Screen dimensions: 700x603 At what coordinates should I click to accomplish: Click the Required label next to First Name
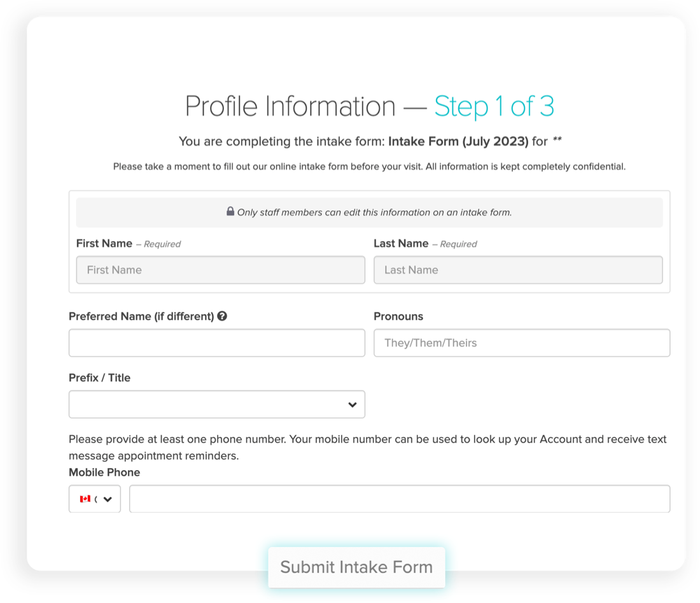[159, 244]
